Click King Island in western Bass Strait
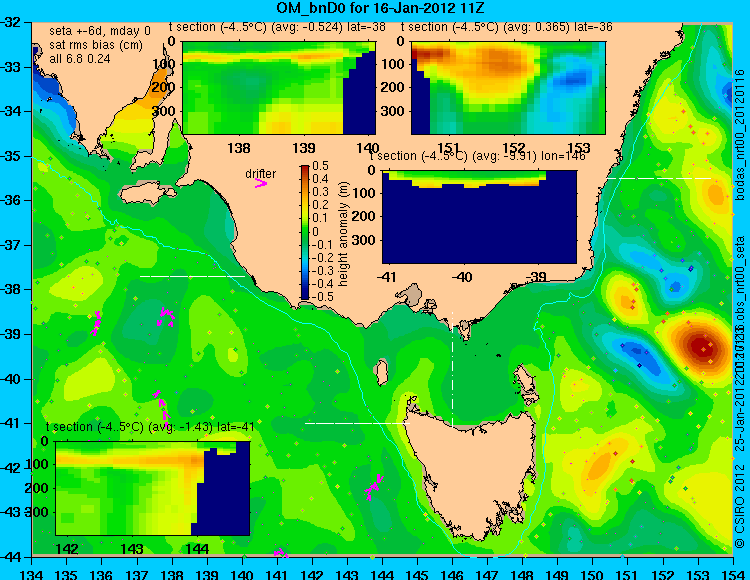 [x=382, y=373]
